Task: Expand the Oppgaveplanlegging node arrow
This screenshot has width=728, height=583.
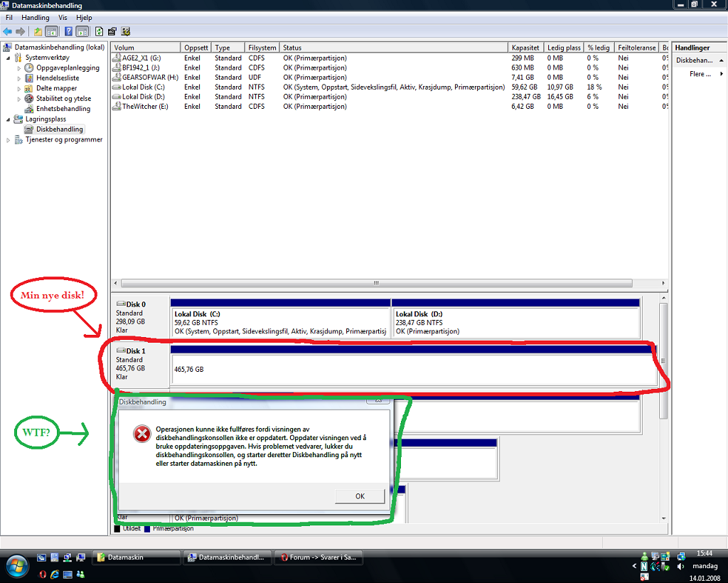Action: pos(19,68)
